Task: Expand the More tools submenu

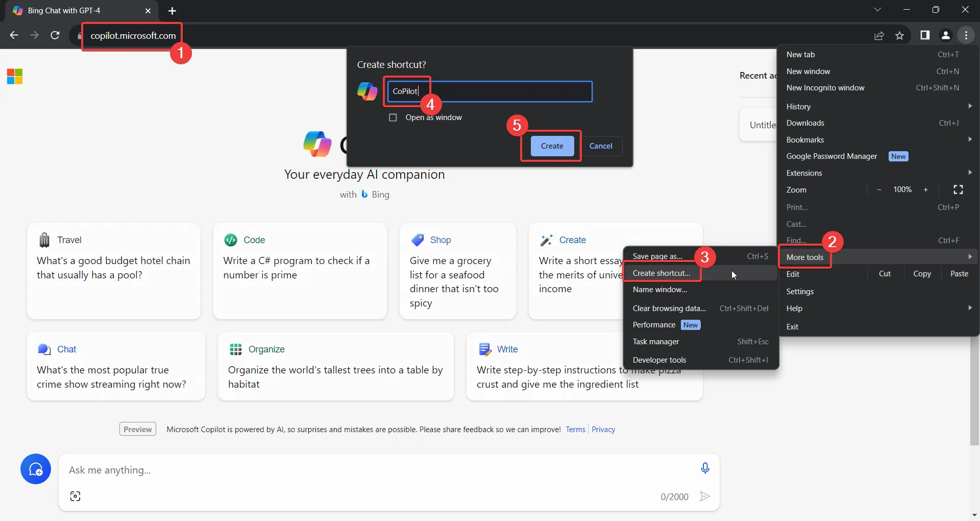Action: (x=878, y=257)
